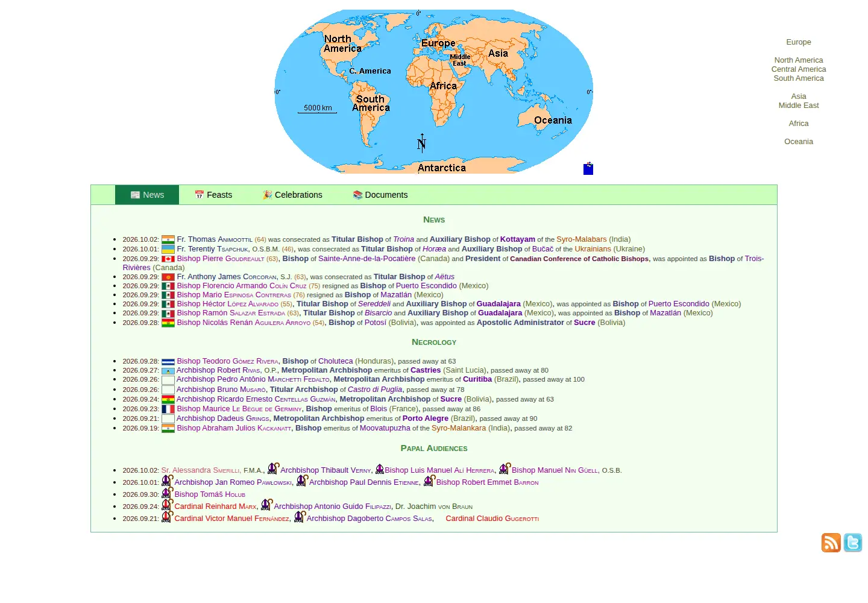Open the Sr. Alessandra Smerilli link

point(200,470)
